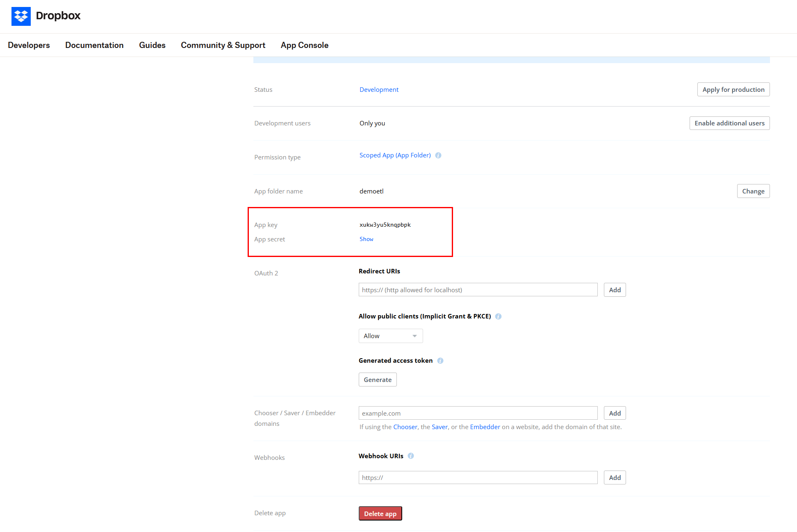This screenshot has height=532, width=797.
Task: Click the Apply for production button
Action: 733,89
